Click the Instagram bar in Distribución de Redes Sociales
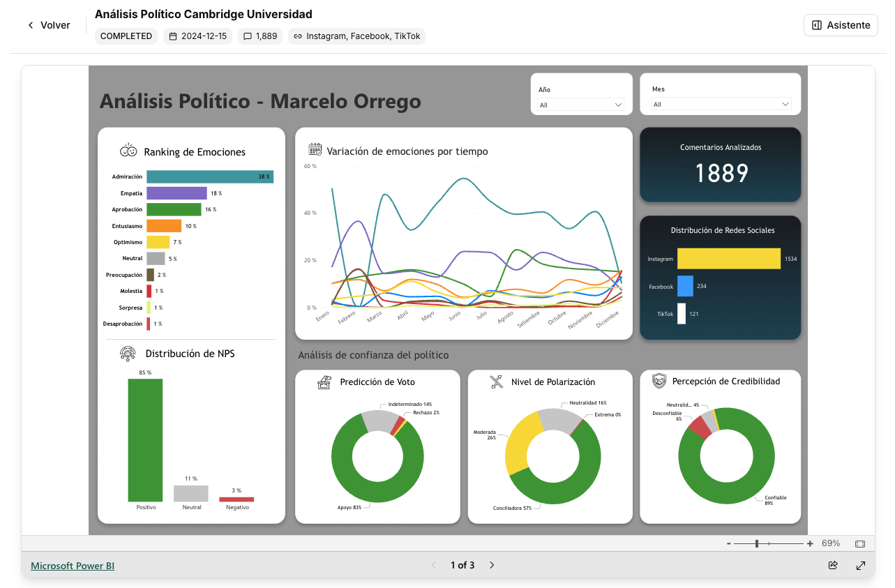The height and width of the screenshot is (588, 895). tap(728, 258)
